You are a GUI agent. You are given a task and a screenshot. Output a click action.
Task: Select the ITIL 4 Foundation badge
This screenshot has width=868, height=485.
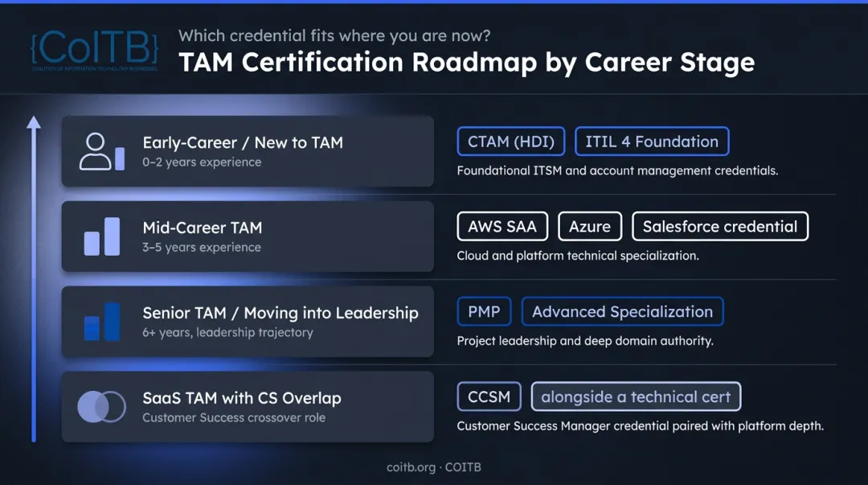pyautogui.click(x=652, y=142)
